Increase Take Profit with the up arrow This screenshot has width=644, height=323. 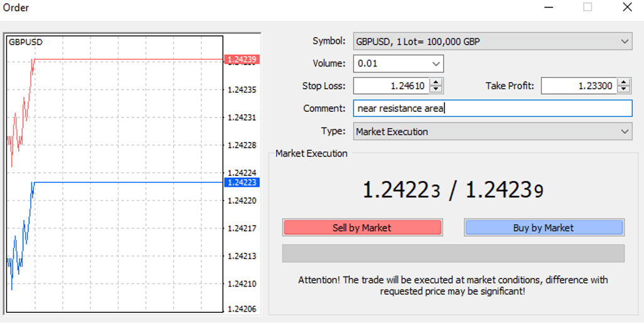[624, 82]
